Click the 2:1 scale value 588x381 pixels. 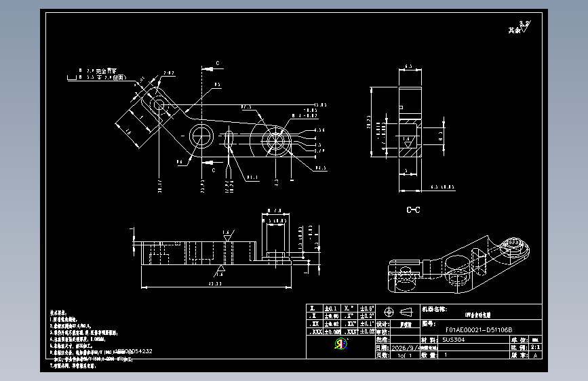[536, 347]
